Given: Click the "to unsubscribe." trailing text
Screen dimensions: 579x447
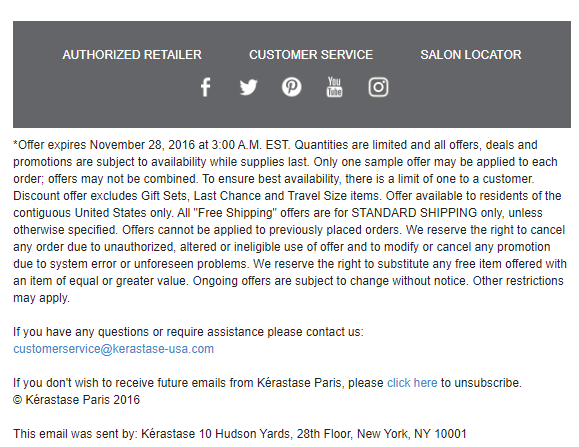Looking at the screenshot, I should point(481,383).
